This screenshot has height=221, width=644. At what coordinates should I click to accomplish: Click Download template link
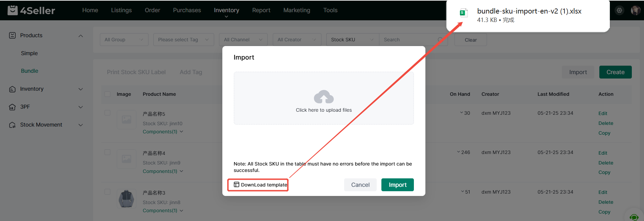coord(260,185)
